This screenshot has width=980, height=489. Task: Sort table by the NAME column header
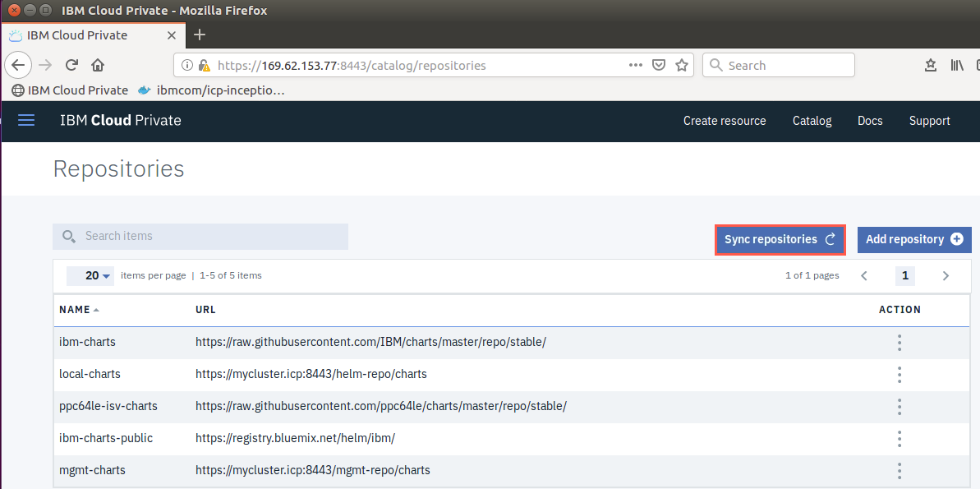point(79,310)
